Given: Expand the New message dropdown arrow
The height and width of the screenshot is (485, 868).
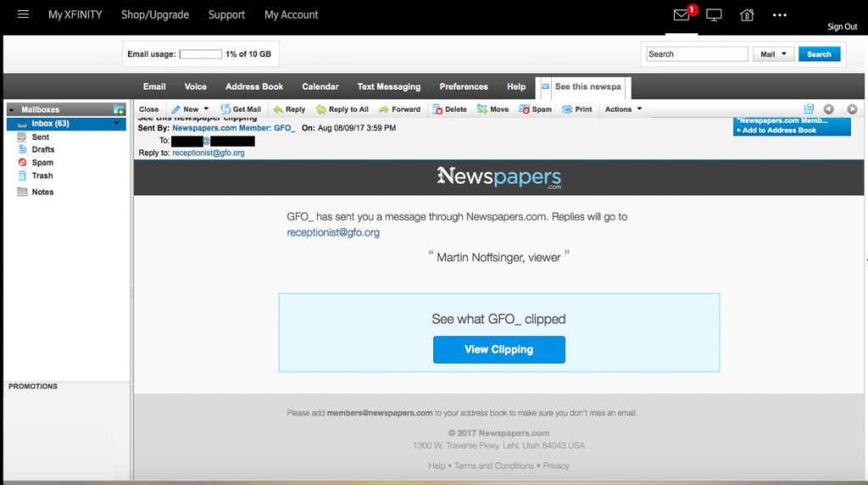Looking at the screenshot, I should 206,109.
